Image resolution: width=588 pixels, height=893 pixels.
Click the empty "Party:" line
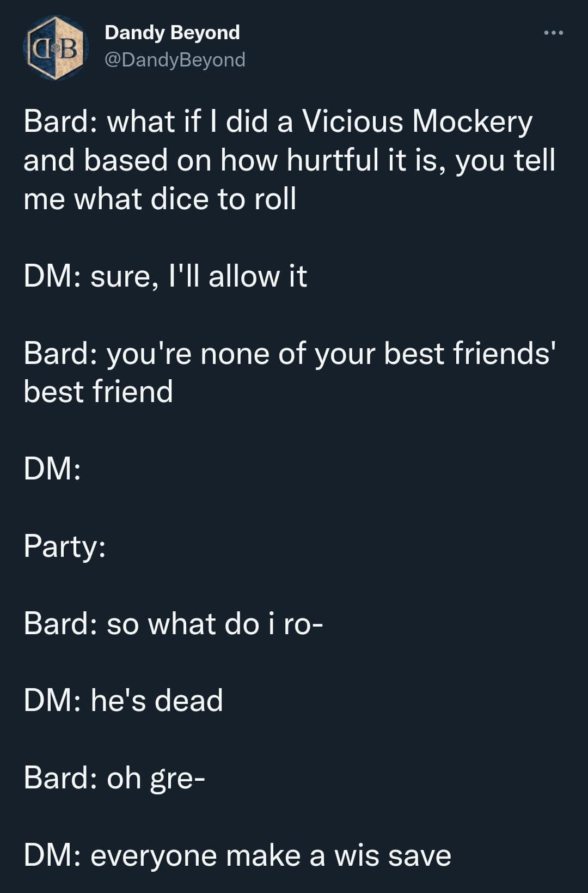64,546
